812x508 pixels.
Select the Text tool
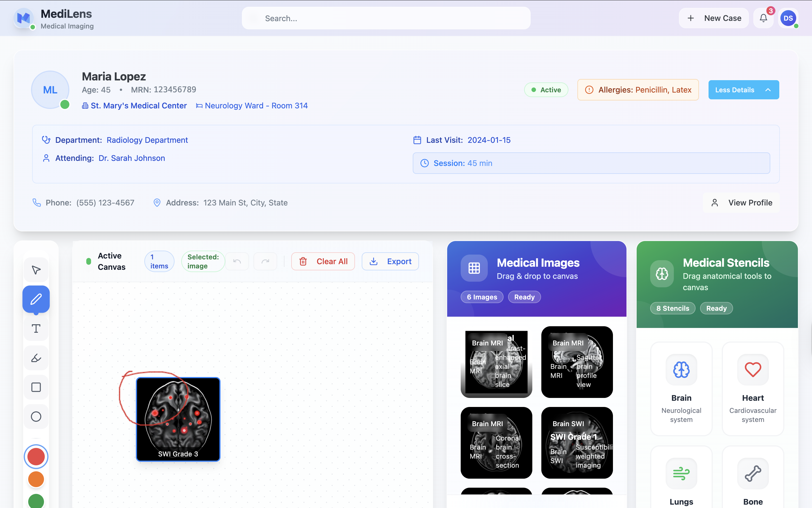coord(36,329)
